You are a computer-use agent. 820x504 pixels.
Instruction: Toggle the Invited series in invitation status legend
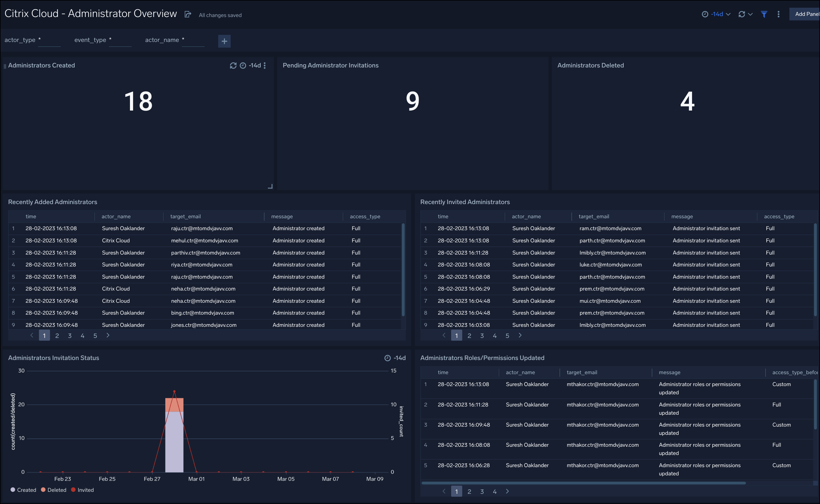coord(83,490)
